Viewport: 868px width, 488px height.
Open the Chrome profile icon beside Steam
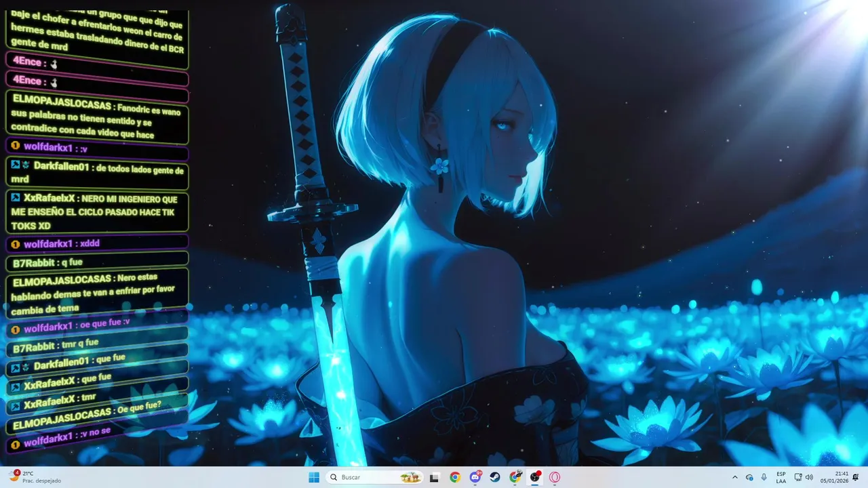click(x=515, y=477)
